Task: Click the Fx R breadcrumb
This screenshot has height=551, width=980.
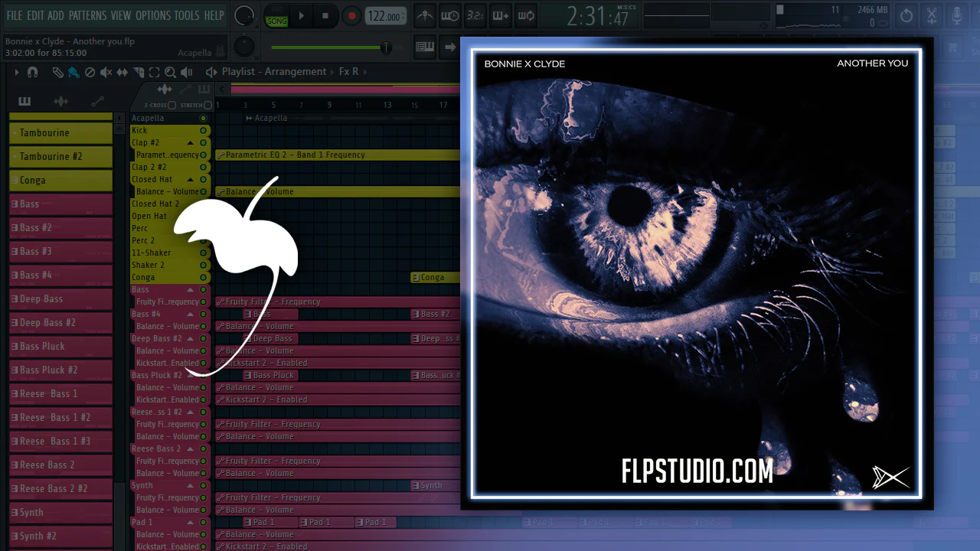Action: click(x=348, y=72)
